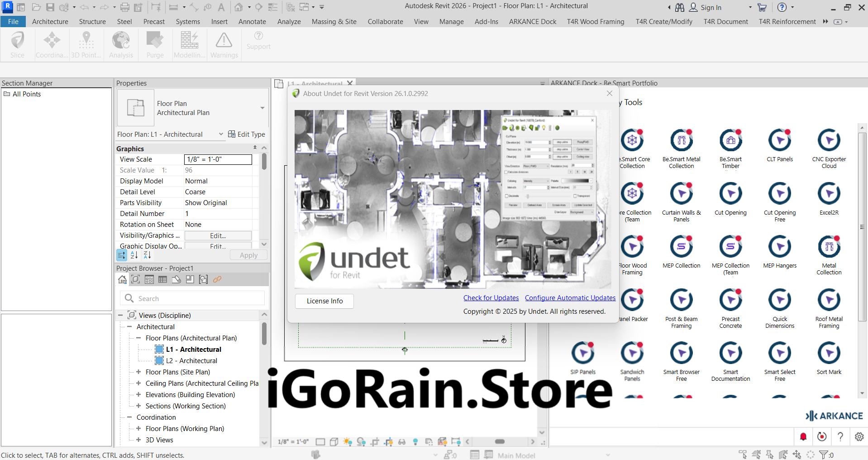Click the Purge tool in the ribbon
This screenshot has height=460, width=868.
155,45
